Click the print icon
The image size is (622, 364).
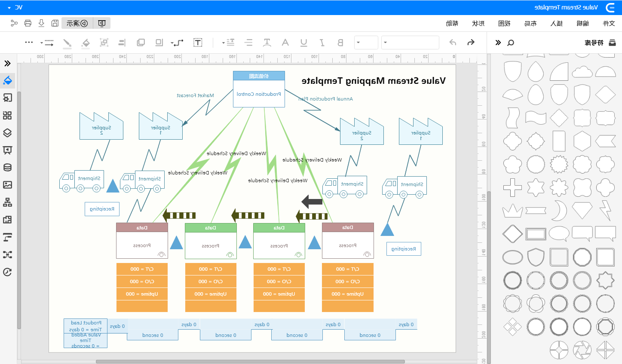[28, 23]
